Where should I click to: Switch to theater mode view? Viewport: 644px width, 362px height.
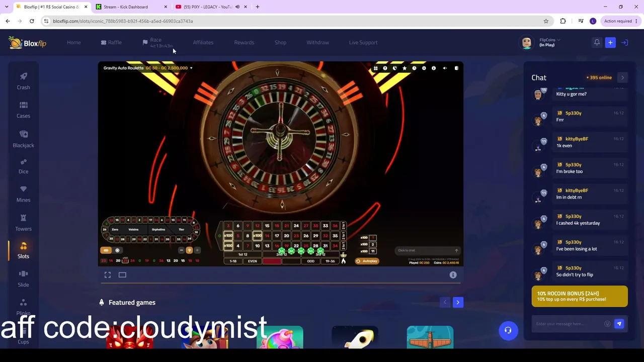click(122, 275)
